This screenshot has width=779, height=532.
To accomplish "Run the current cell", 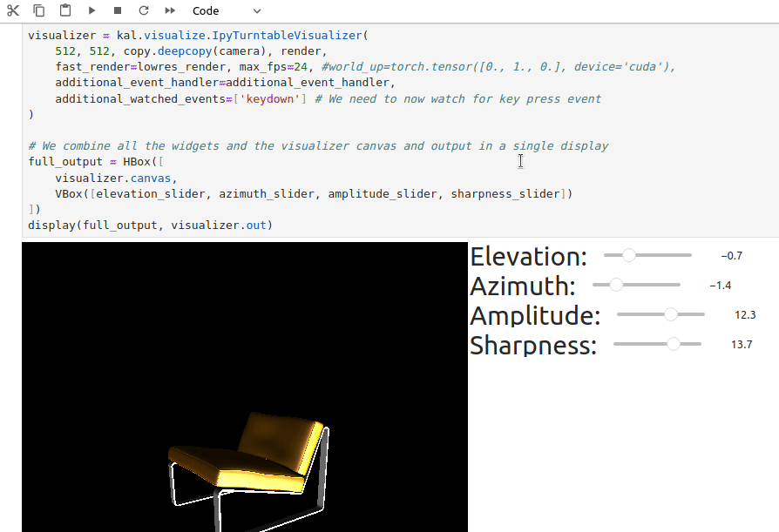I will click(x=91, y=10).
